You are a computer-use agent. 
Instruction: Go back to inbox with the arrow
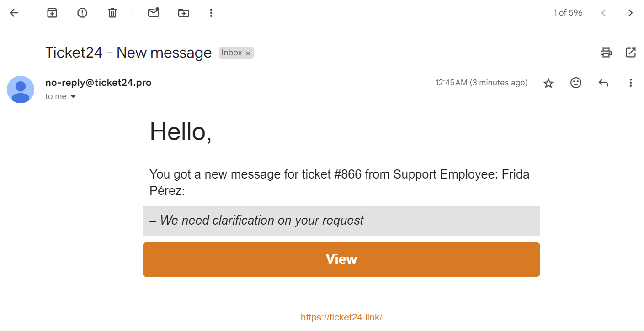(x=14, y=13)
